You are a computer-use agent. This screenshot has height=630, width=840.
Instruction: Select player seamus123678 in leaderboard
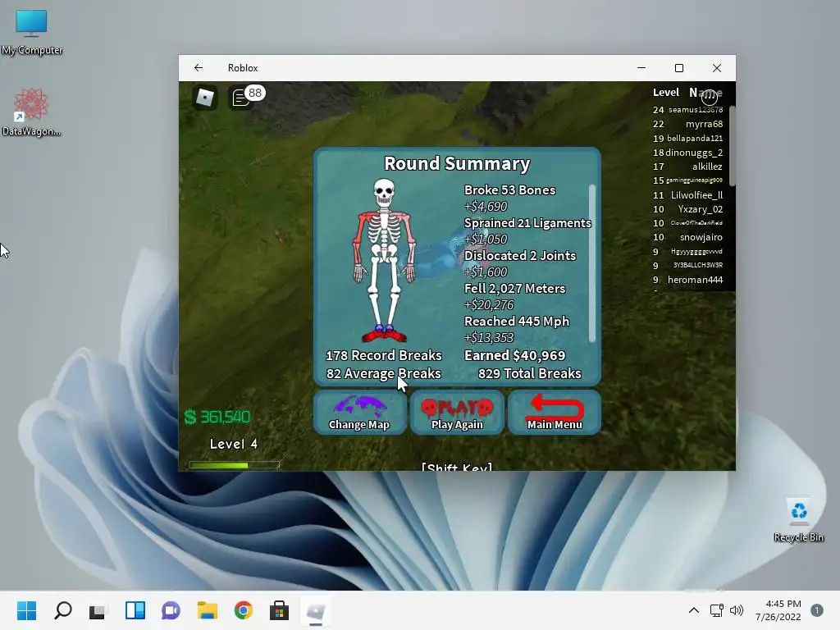688,110
